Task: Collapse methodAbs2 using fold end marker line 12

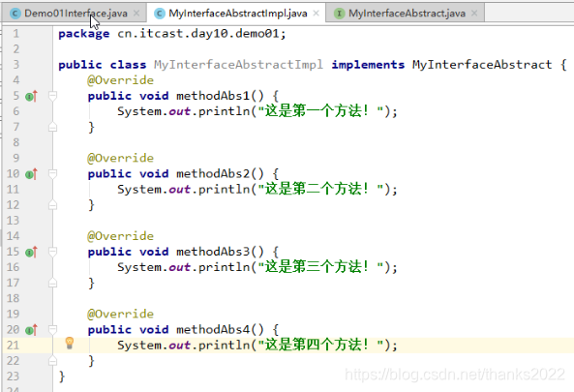Action: 52,205
